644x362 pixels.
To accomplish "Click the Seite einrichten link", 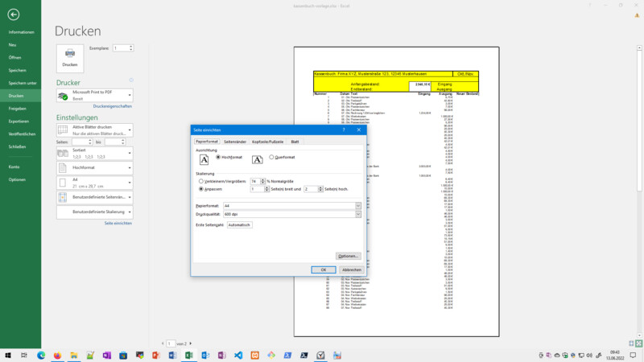I will [x=118, y=224].
